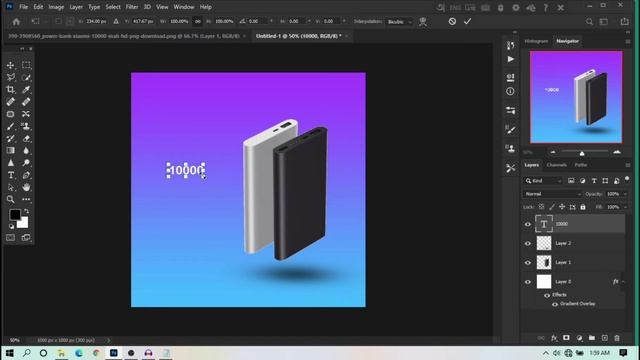The width and height of the screenshot is (640, 360).
Task: Select the Clone Stamp tool
Action: click(x=26, y=127)
